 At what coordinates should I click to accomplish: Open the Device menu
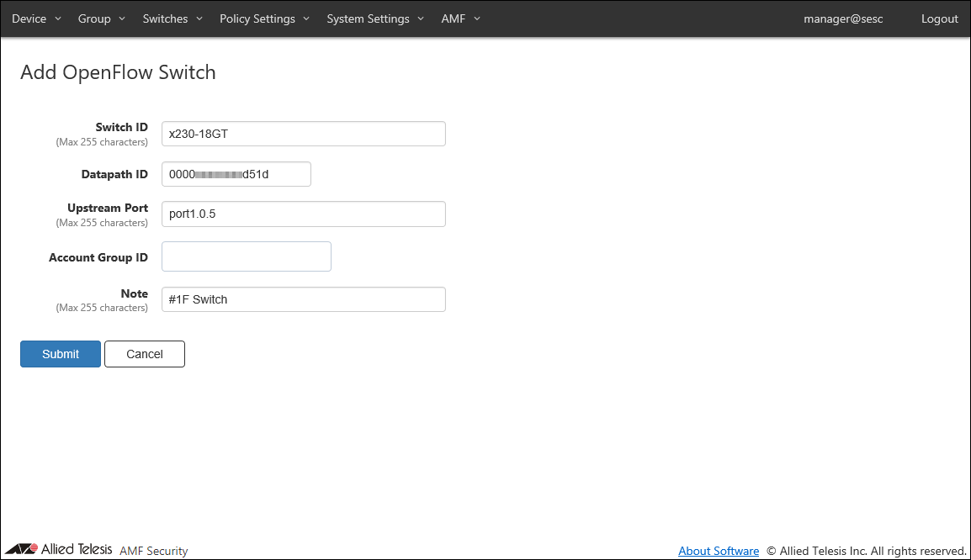pos(36,18)
